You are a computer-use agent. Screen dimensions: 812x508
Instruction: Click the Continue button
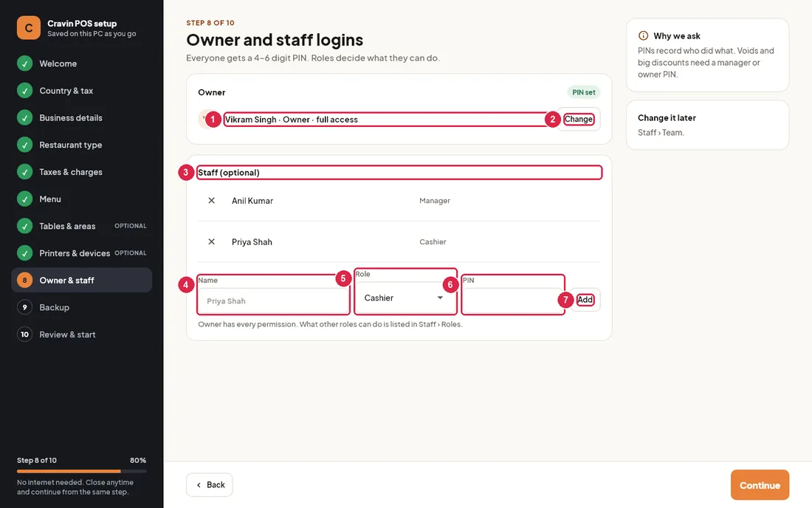pyautogui.click(x=760, y=485)
